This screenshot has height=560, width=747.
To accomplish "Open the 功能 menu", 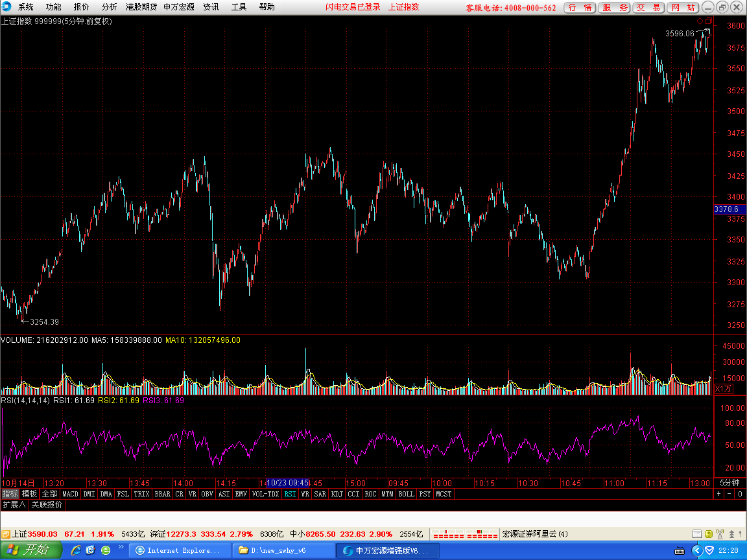I will [x=53, y=6].
